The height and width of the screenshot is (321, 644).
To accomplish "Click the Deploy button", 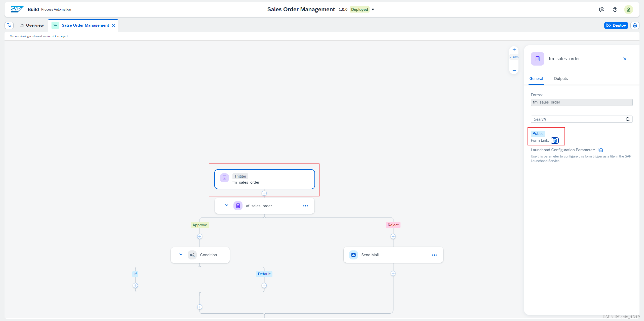I will [x=616, y=25].
